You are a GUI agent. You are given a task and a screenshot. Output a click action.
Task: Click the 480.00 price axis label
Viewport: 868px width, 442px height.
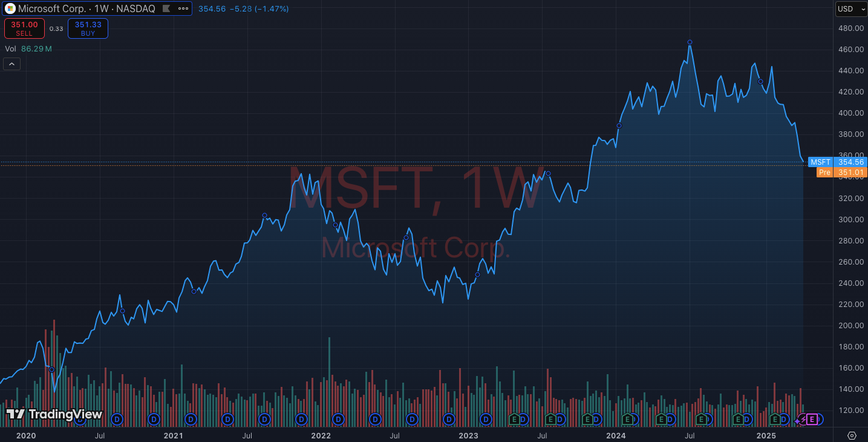pyautogui.click(x=850, y=28)
